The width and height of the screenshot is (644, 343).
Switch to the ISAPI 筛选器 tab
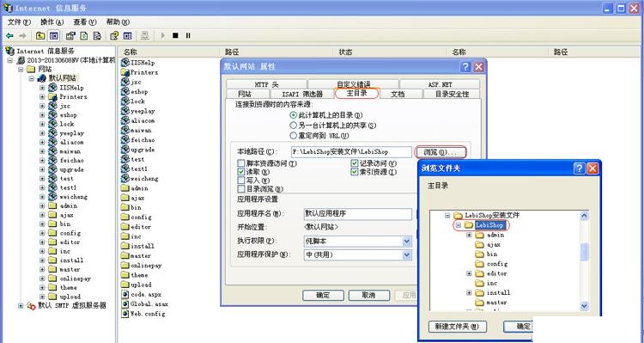[x=302, y=94]
